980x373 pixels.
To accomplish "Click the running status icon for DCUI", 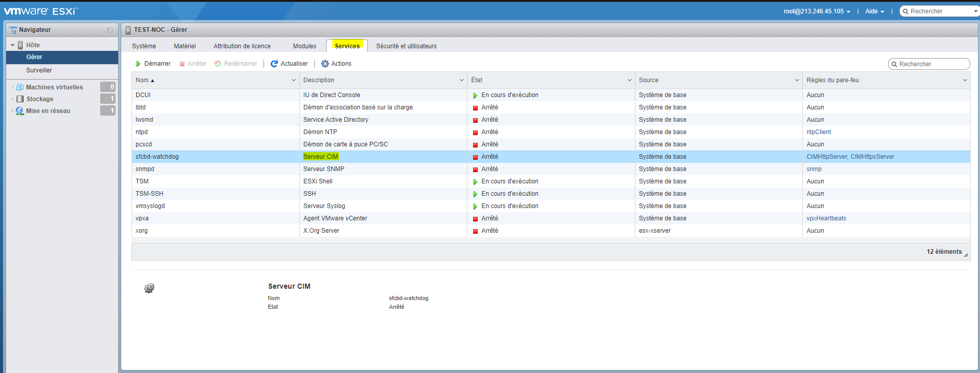I will 475,95.
